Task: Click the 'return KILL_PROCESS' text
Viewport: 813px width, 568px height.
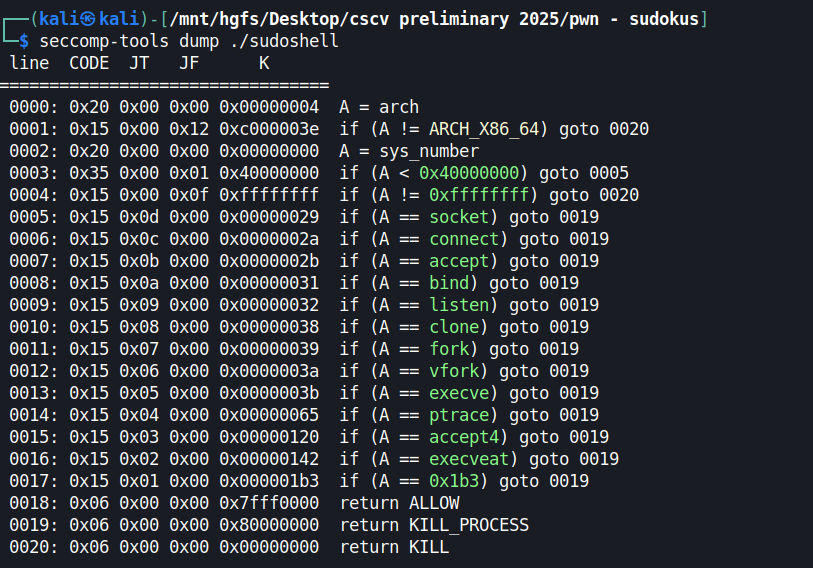Action: [x=434, y=525]
